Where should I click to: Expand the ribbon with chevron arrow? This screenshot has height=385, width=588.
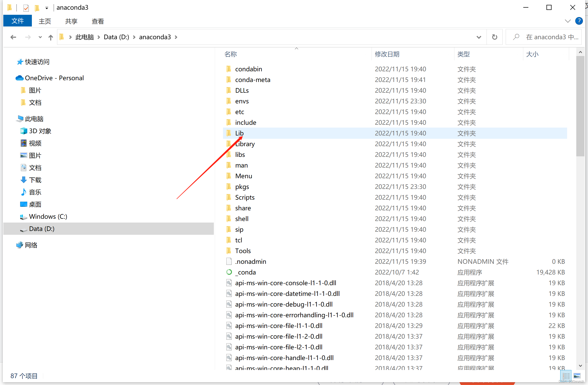coord(568,21)
